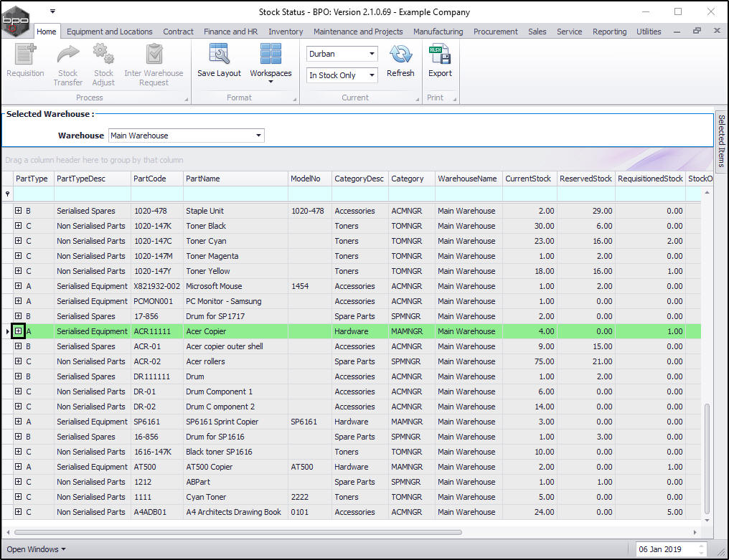Expand the Acer Copier row
This screenshot has height=560, width=729.
pos(19,331)
